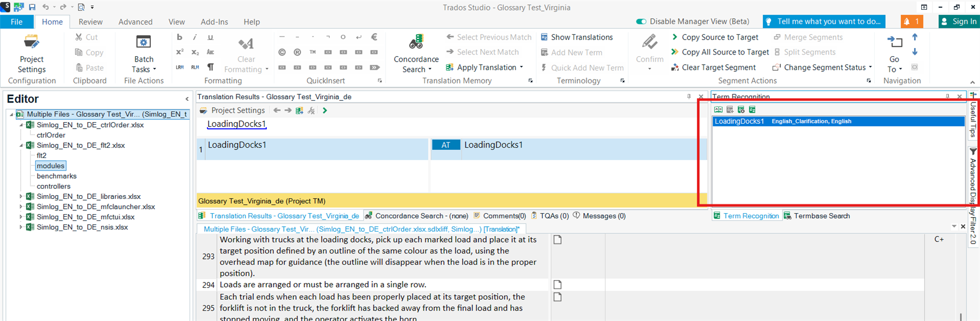Click Copy Source to Target
Screen dimensions: 980x321
[x=715, y=37]
